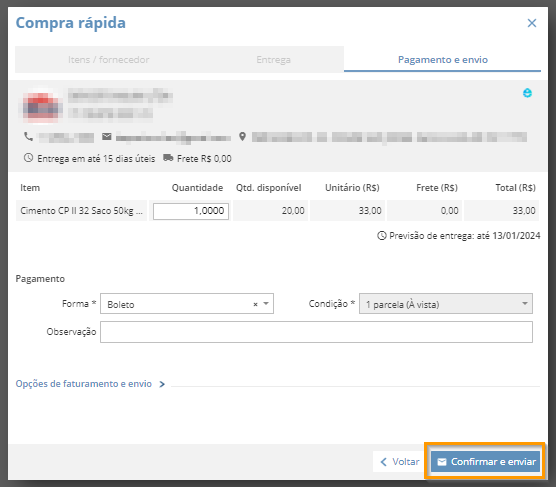This screenshot has height=487, width=556.
Task: Click the supplier logo thumbnail
Action: [41, 106]
